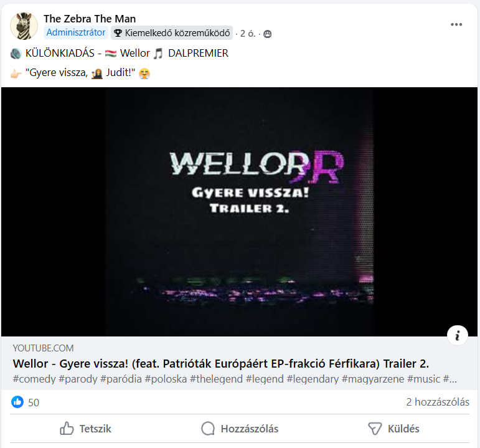Open the 2 ó. post timestamp
480x448 pixels.
click(248, 34)
